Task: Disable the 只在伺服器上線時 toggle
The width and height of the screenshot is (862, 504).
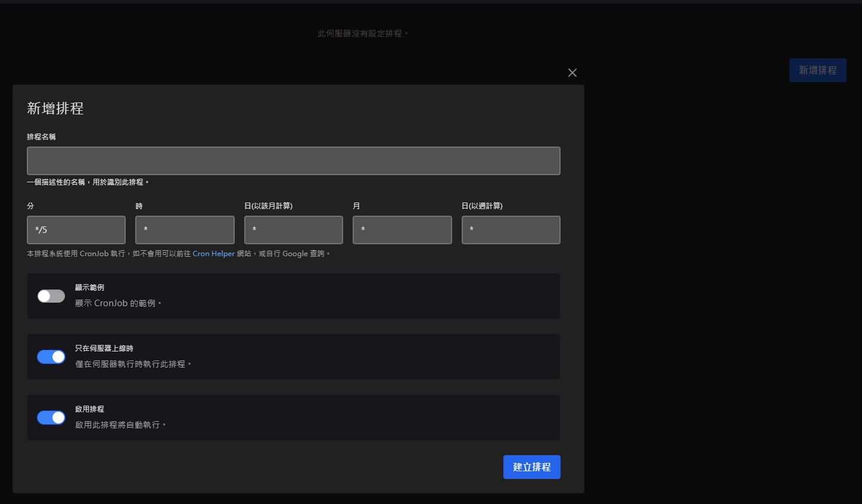Action: [51, 357]
